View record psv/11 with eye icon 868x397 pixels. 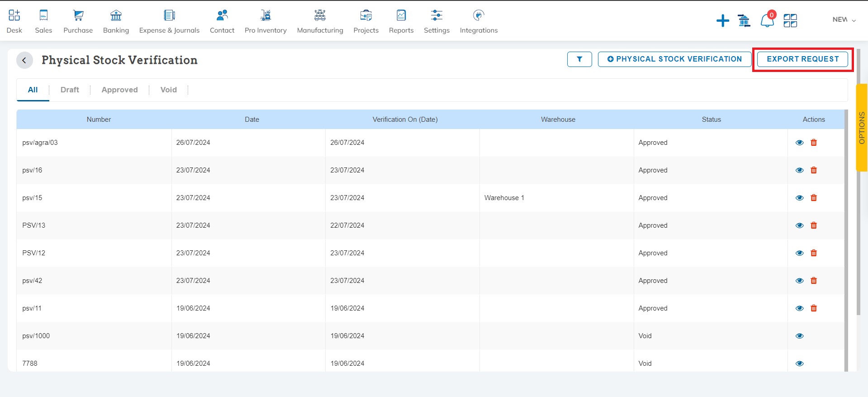point(800,308)
